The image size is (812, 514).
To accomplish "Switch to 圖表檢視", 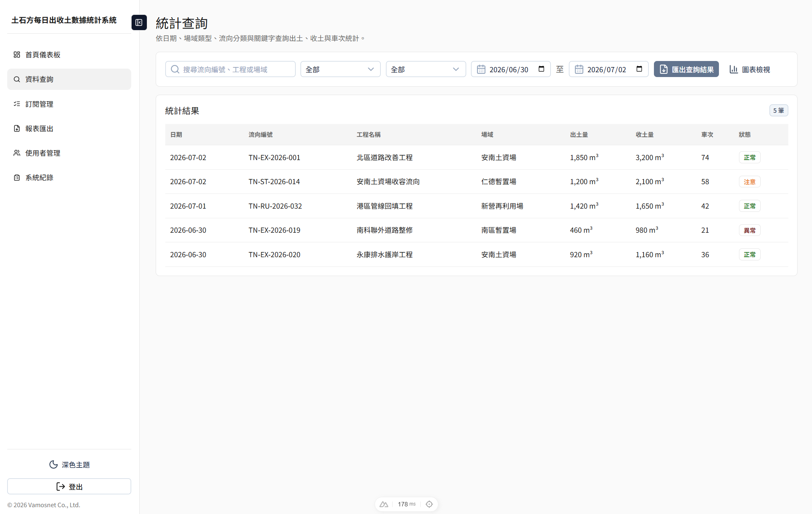I will (x=750, y=69).
